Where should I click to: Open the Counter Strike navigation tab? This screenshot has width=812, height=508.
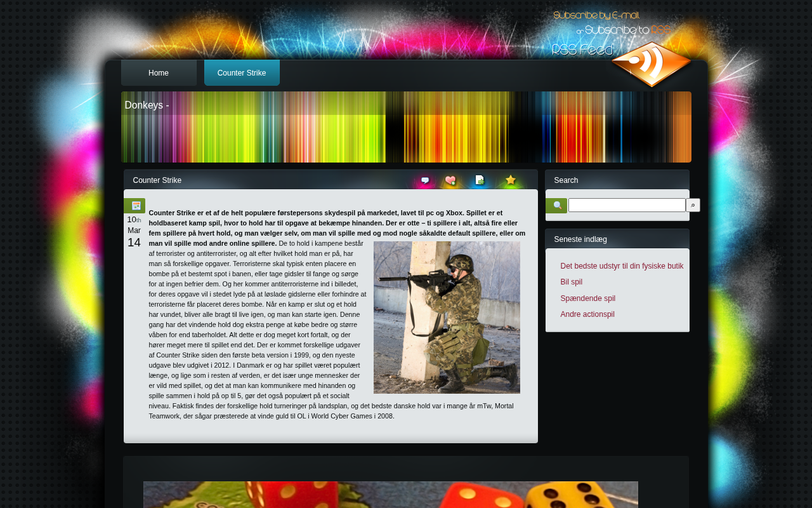[x=242, y=73]
